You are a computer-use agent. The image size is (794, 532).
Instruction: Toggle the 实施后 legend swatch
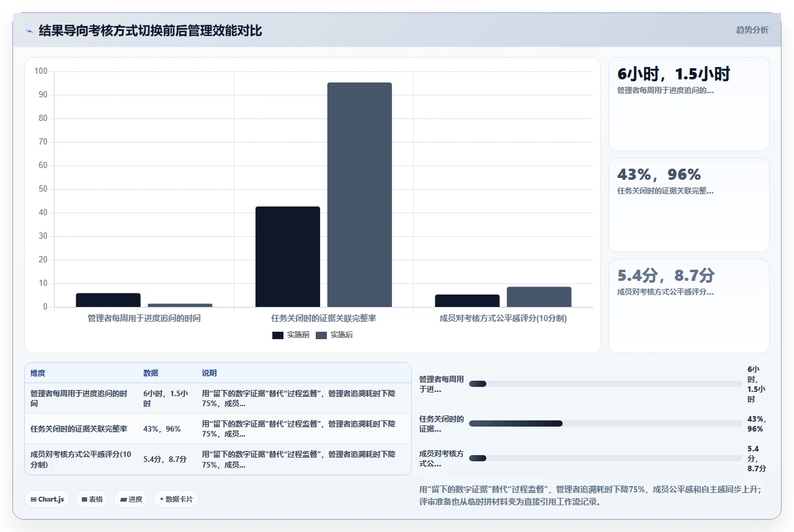321,335
